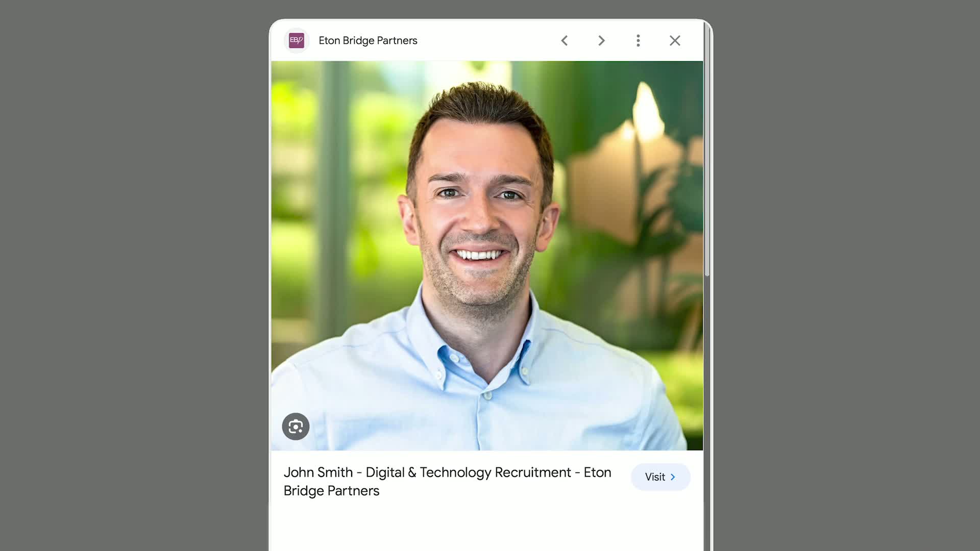Click the Eton Bridge Partners logo icon

tap(296, 40)
